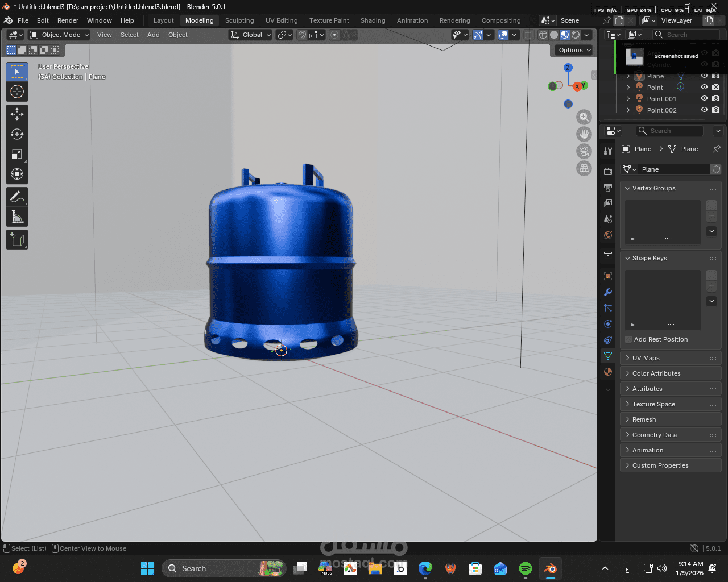Open the View Layer properties tab
This screenshot has height=582, width=728.
click(x=608, y=203)
